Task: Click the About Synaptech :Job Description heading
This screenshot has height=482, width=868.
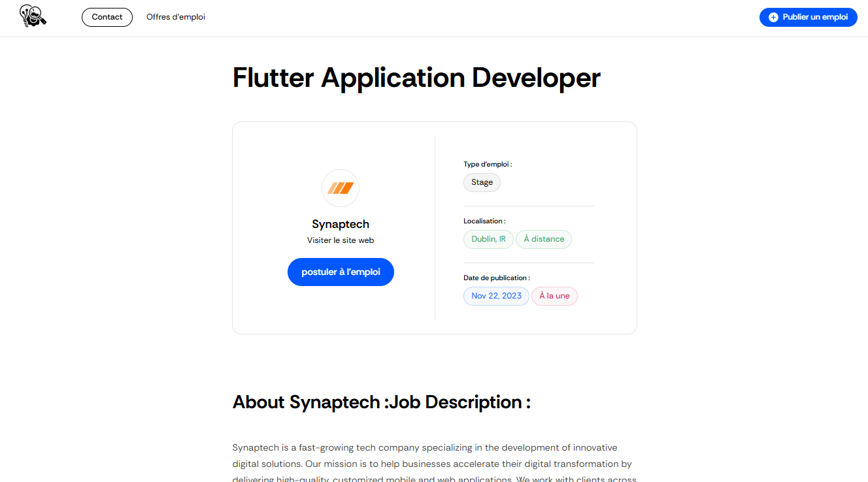Action: coord(382,402)
